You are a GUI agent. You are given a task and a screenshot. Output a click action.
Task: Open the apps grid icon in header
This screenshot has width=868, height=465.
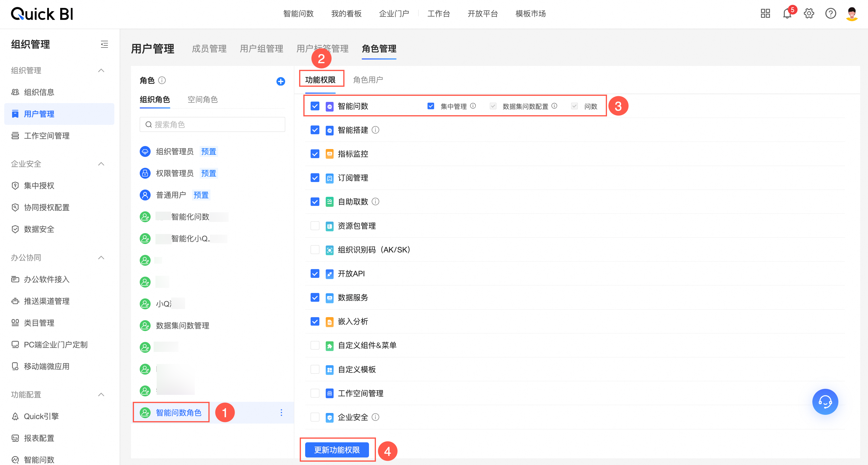(x=765, y=14)
